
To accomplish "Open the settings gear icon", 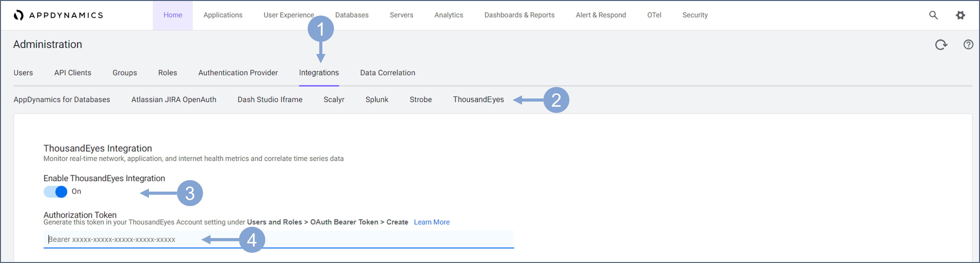I will (960, 15).
